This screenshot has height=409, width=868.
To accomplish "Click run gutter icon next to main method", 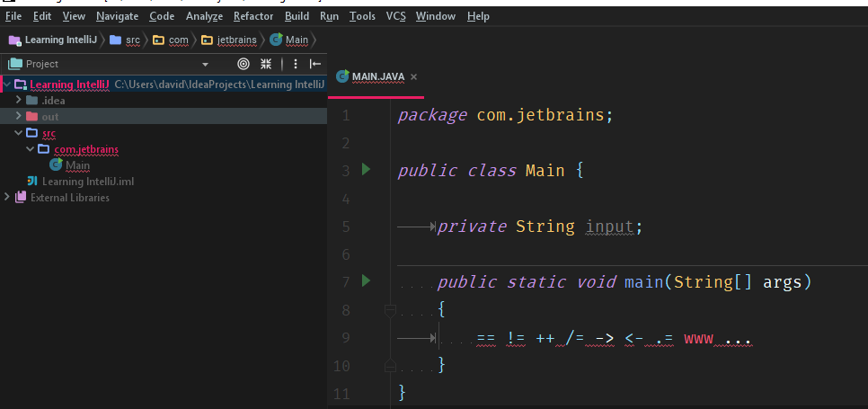I will coord(366,280).
